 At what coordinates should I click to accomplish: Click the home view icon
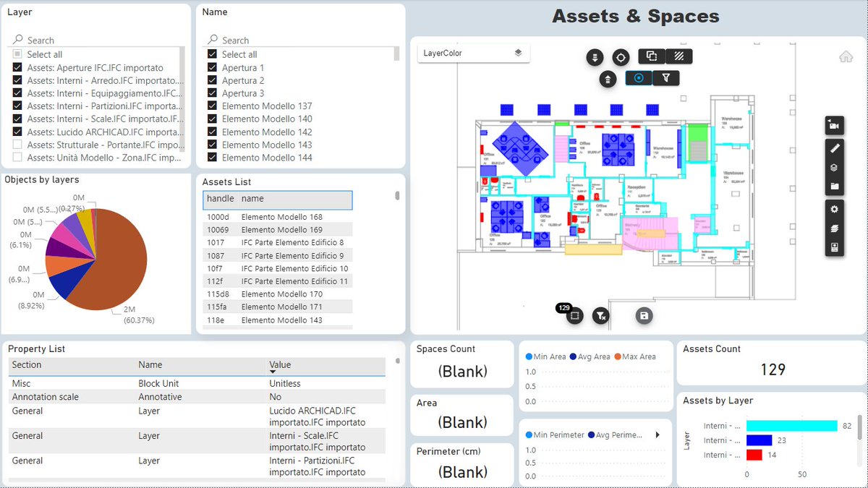846,57
